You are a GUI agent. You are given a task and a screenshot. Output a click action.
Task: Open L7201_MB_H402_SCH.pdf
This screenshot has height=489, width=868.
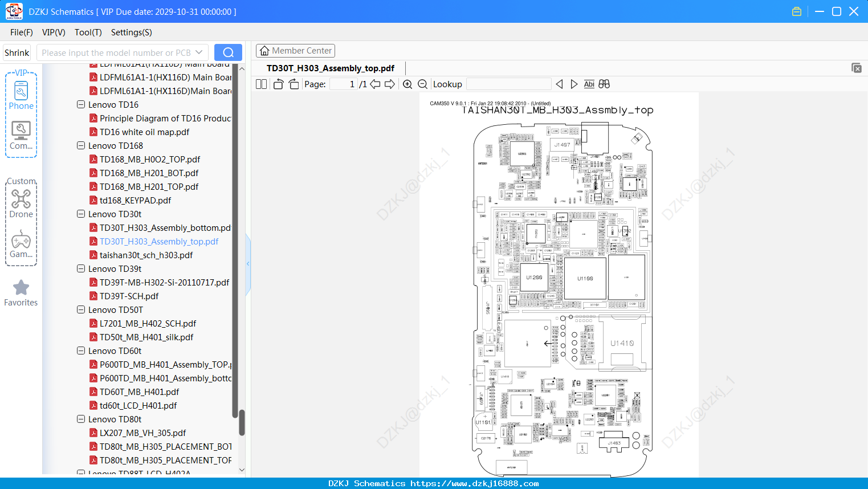coord(148,324)
